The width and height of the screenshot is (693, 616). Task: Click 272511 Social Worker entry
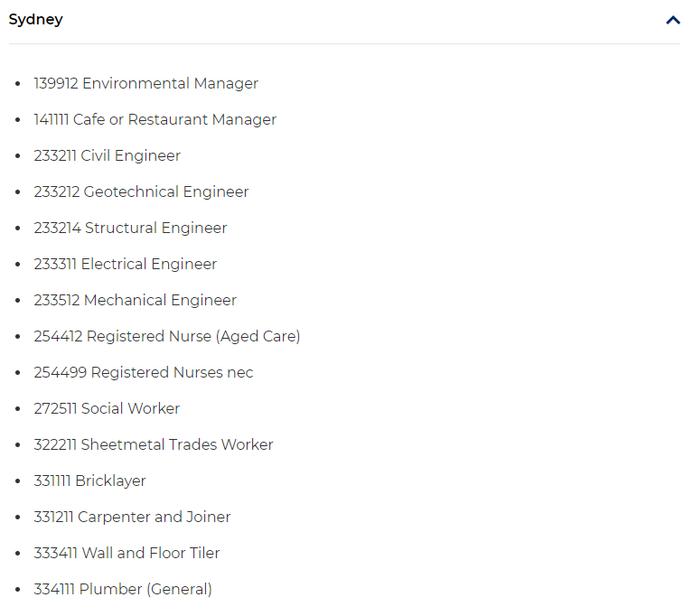point(107,409)
